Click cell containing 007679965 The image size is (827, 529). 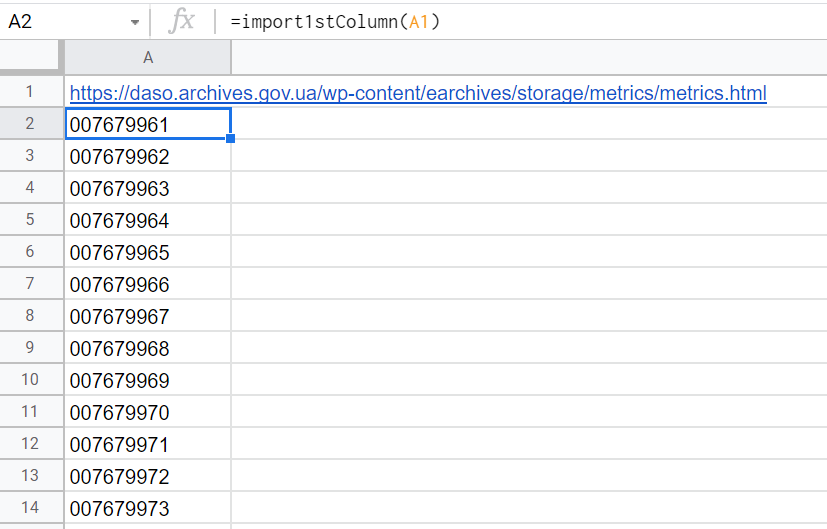coord(148,252)
